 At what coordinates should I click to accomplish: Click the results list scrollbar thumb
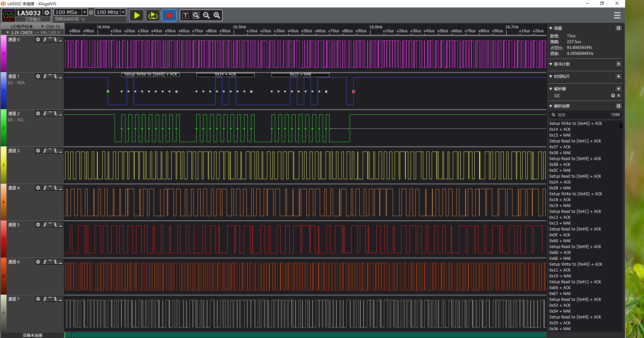click(x=621, y=125)
